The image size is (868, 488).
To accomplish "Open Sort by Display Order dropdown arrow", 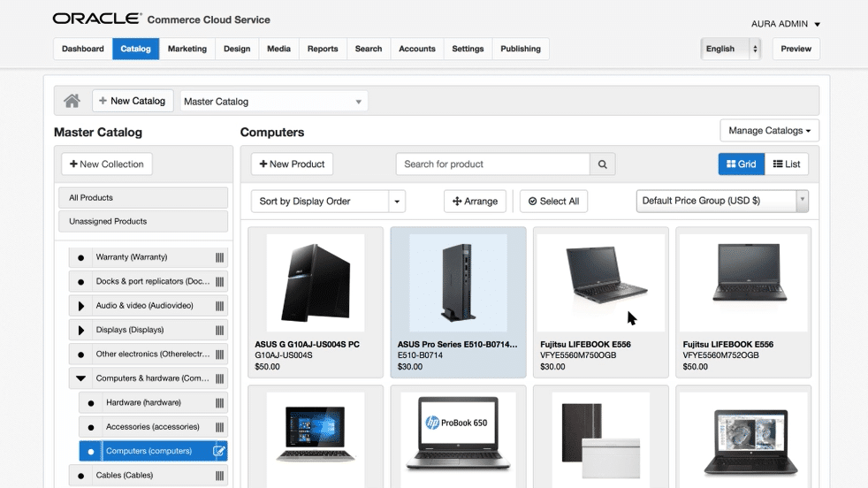I will 397,201.
